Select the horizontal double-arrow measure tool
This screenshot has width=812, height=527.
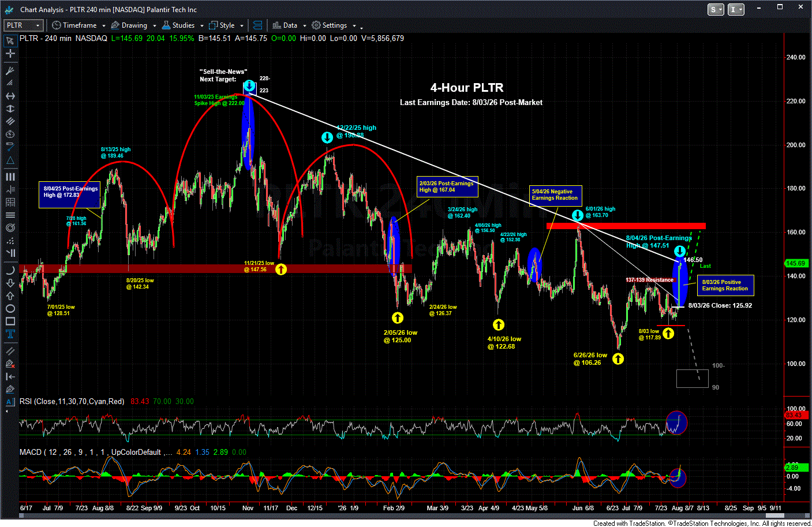click(x=10, y=96)
